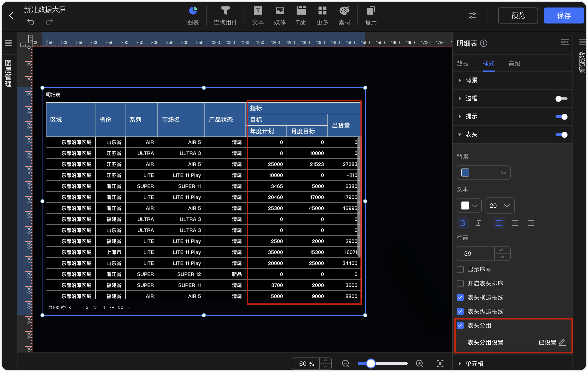
Task: Uncheck the 表头分组 checkbox
Action: click(x=460, y=325)
